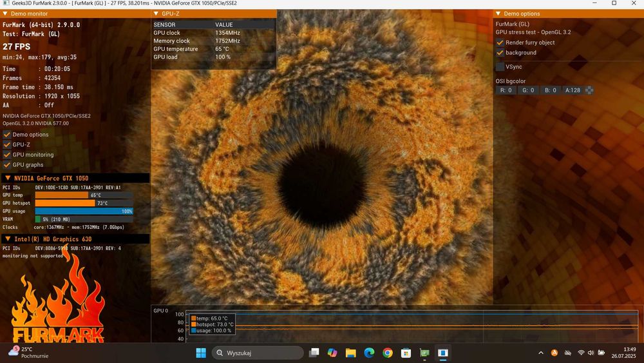This screenshot has height=363, width=644.
Task: Click the Resolution 1920 x 1055 line
Action: click(41, 96)
